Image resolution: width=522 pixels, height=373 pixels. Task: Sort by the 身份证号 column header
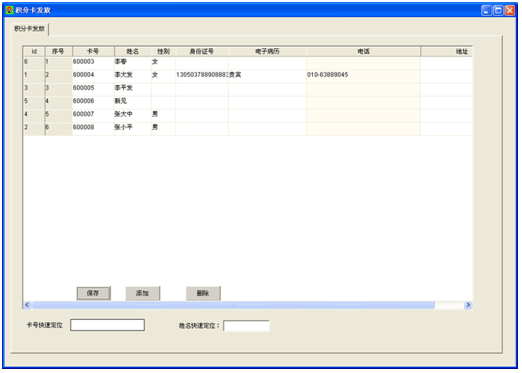[202, 51]
